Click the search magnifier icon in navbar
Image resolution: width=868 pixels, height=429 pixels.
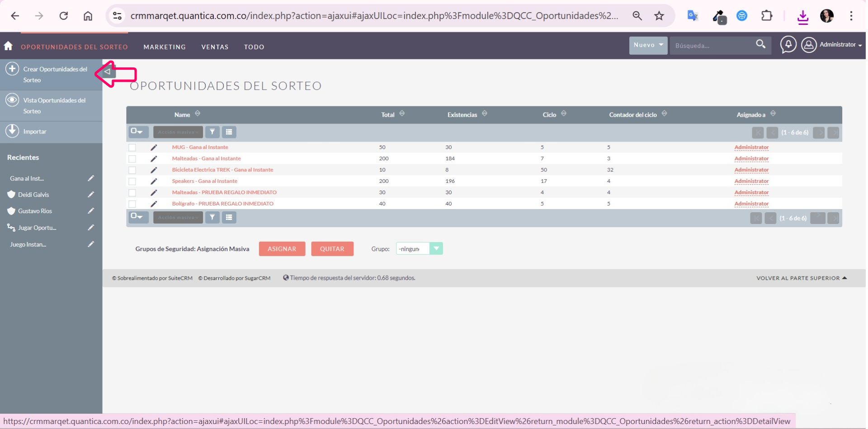tap(760, 44)
